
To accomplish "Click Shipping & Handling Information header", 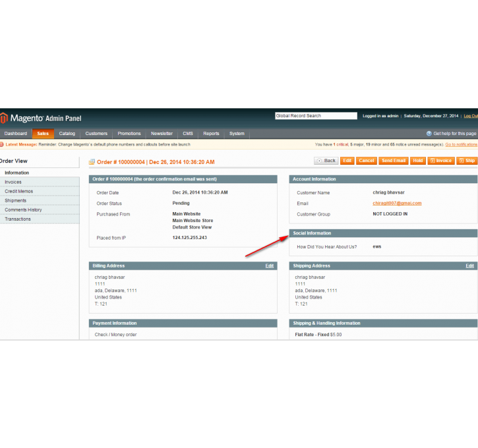I will pyautogui.click(x=383, y=323).
